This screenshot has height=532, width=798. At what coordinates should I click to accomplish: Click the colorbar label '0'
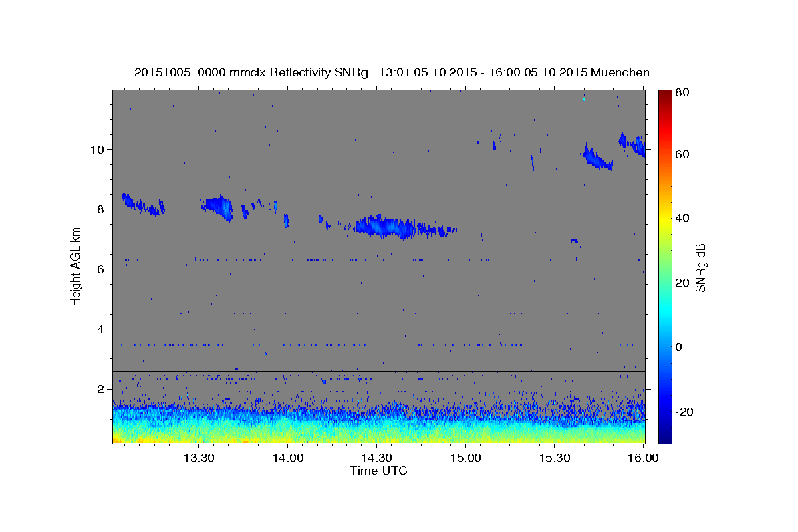pyautogui.click(x=680, y=347)
